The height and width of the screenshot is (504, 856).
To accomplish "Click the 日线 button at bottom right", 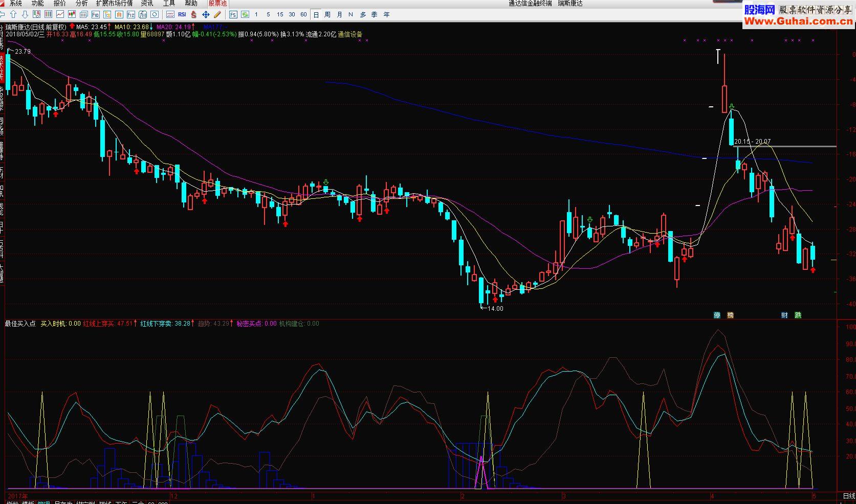I will (849, 496).
